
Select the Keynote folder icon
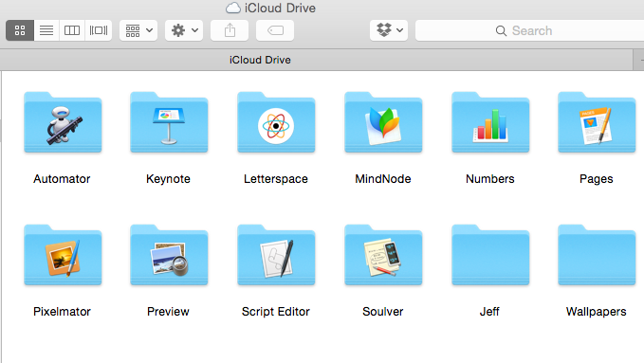[x=169, y=122]
